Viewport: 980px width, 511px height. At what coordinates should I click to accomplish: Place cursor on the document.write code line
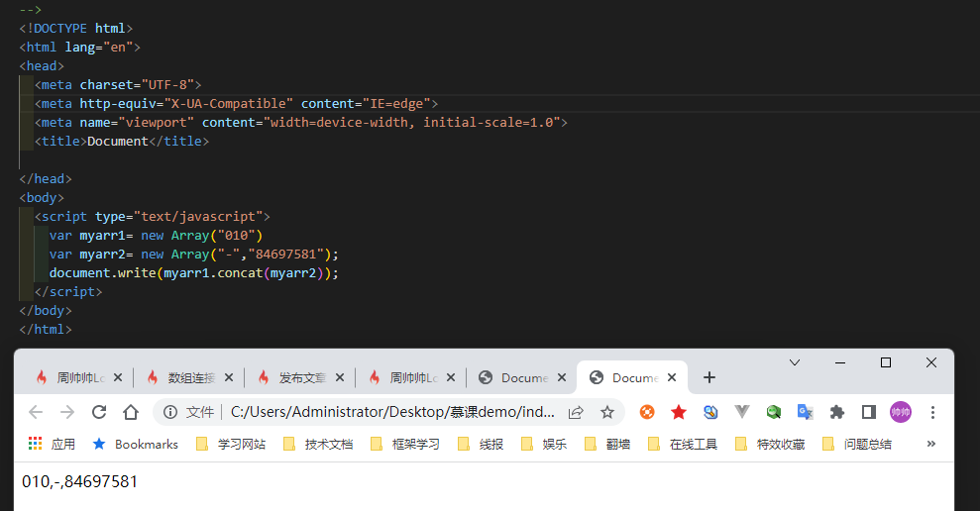pos(194,273)
